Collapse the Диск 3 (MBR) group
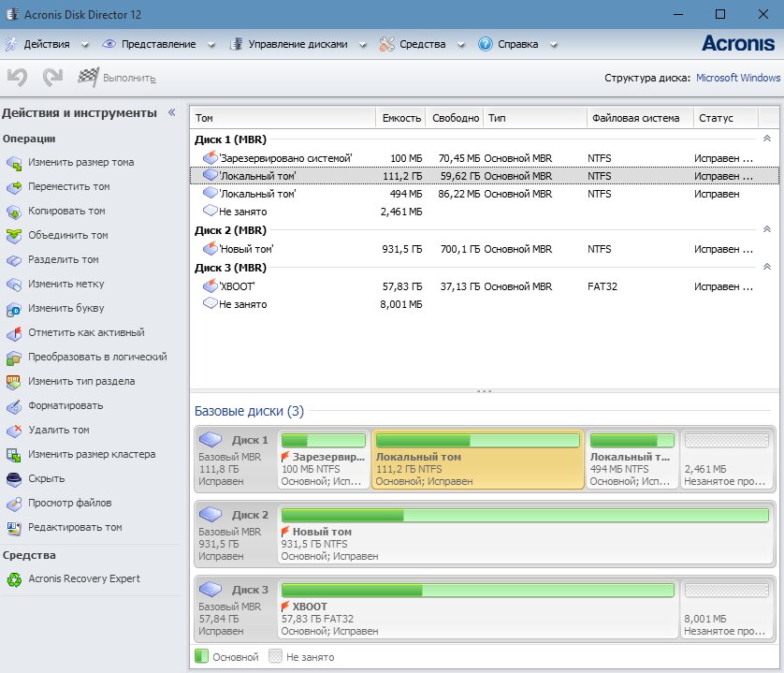784x673 pixels. (767, 267)
